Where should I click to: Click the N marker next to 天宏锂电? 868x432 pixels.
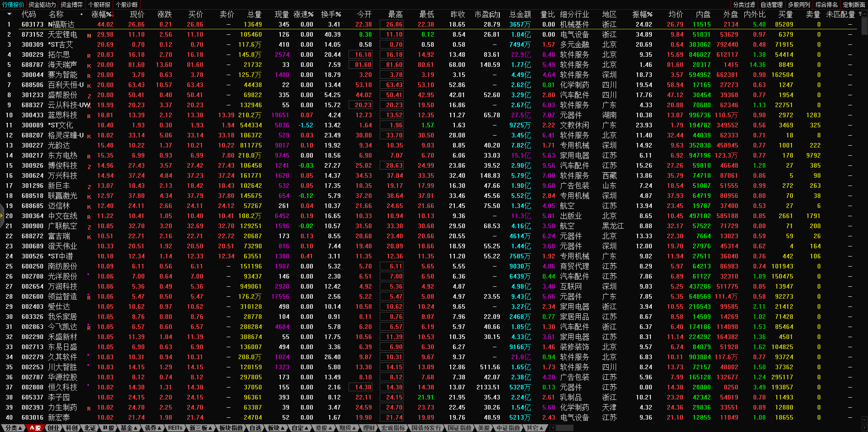click(x=89, y=36)
